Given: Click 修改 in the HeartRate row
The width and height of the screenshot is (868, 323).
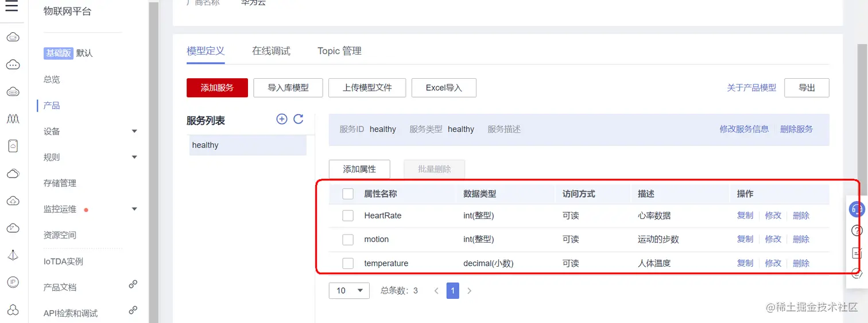Looking at the screenshot, I should pos(773,216).
